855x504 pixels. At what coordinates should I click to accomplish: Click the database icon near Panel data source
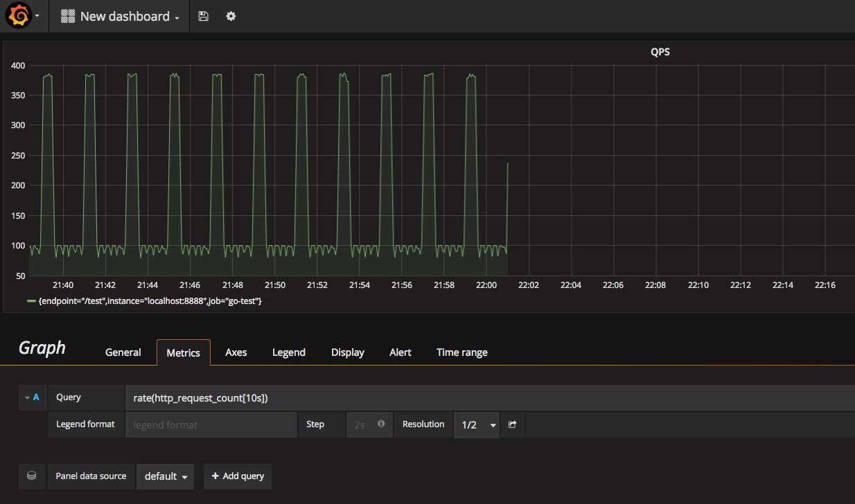31,476
